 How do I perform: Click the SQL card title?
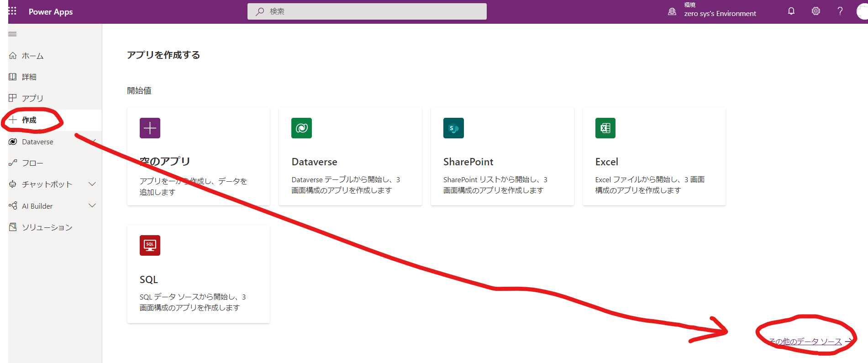coord(149,279)
